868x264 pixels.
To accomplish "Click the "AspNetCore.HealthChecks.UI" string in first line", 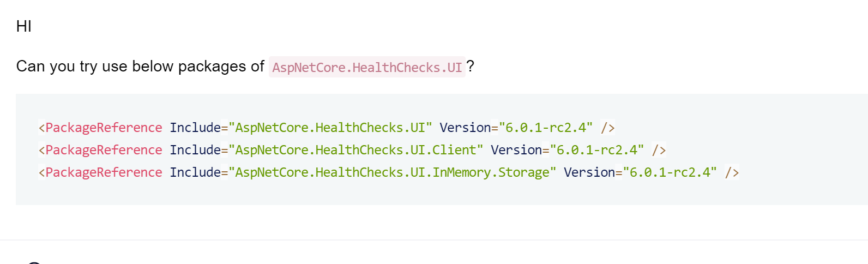I will 330,128.
